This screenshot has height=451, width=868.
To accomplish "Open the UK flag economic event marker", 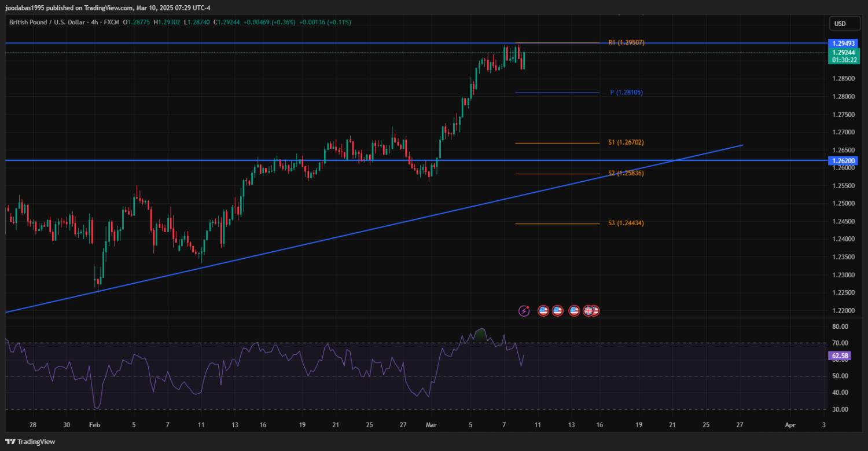I will coord(589,311).
